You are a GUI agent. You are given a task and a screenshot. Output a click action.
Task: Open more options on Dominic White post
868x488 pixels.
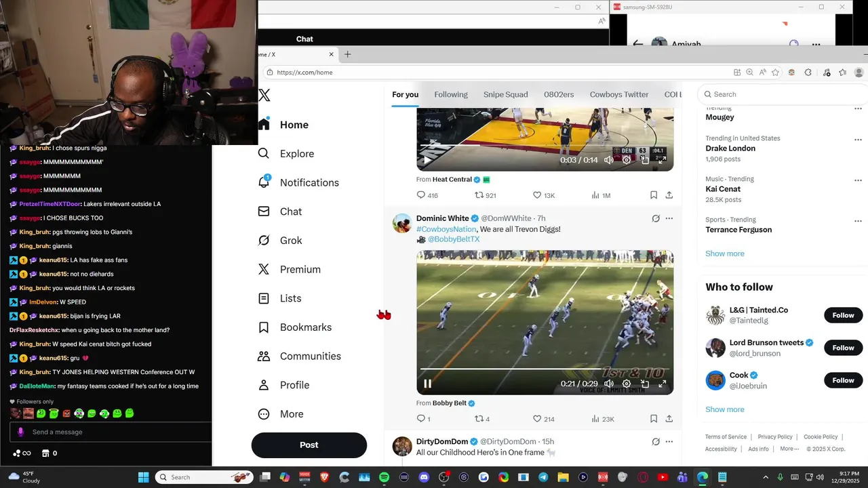[x=669, y=218]
